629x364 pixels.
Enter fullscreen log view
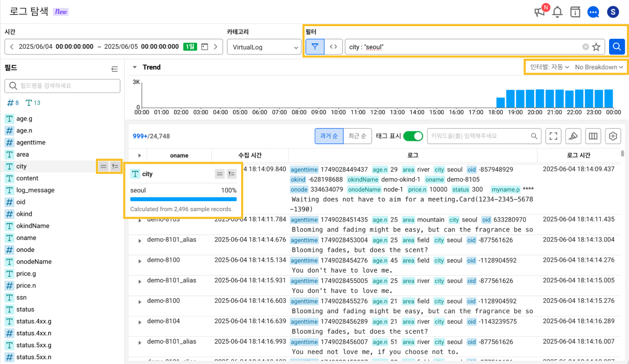[553, 136]
